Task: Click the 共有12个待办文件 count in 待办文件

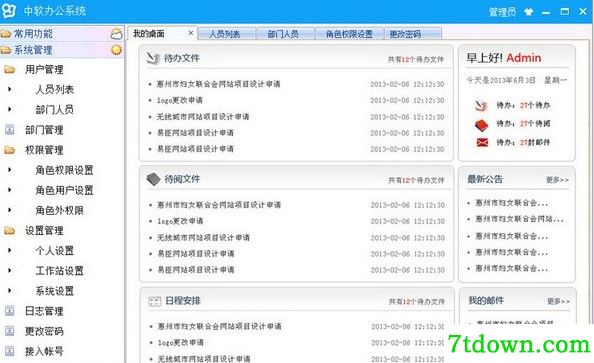Action: (x=416, y=59)
